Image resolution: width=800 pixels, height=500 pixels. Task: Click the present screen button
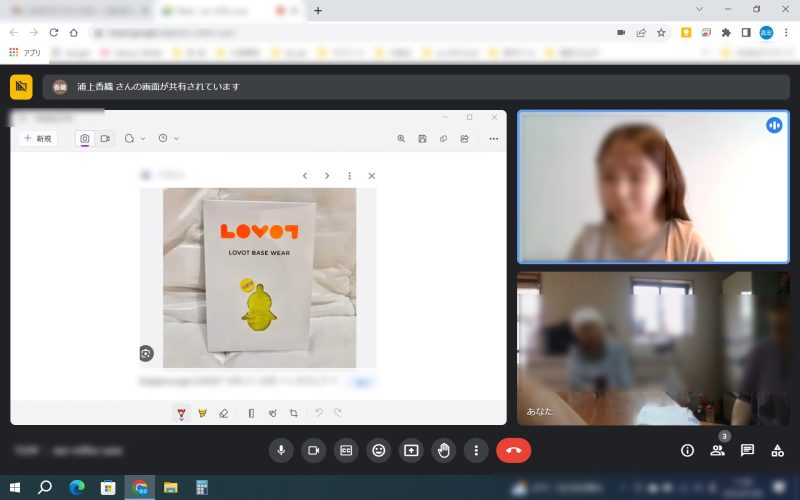pos(411,450)
